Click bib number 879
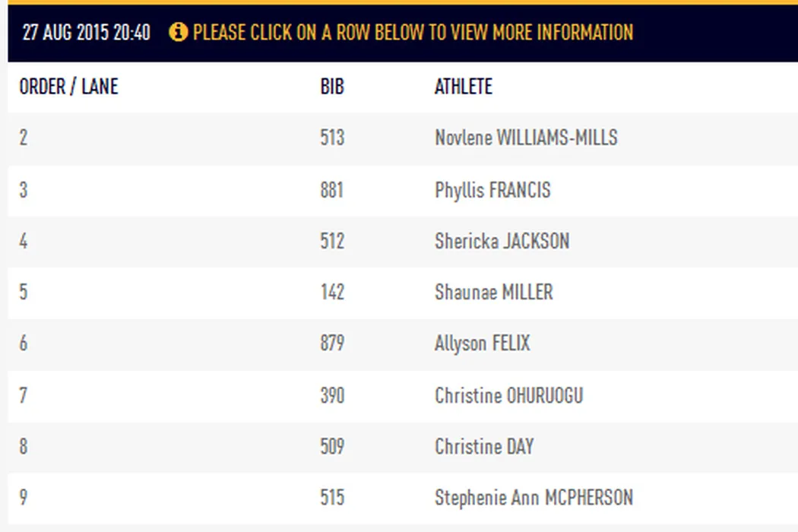Viewport: 798px width, 532px height. (332, 344)
